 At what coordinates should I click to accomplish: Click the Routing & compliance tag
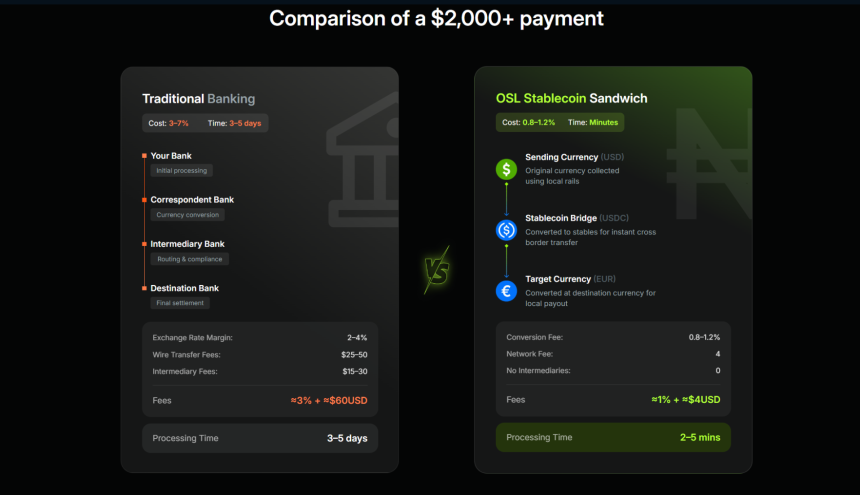[190, 259]
